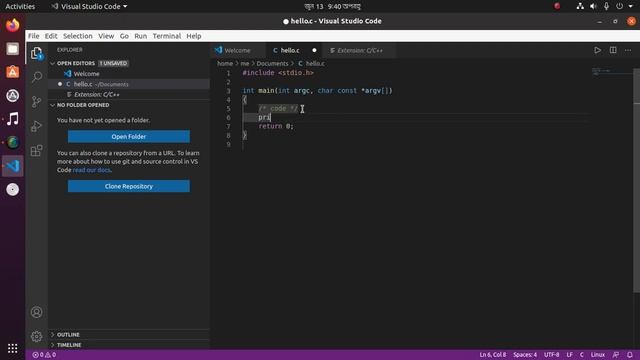Image resolution: width=640 pixels, height=360 pixels.
Task: Run the code with the play icon
Action: tap(597, 50)
